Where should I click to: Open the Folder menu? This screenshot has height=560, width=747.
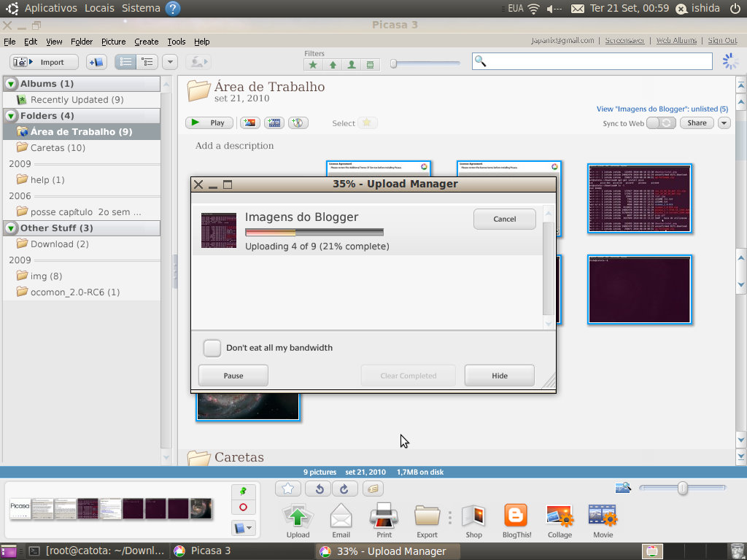[82, 42]
